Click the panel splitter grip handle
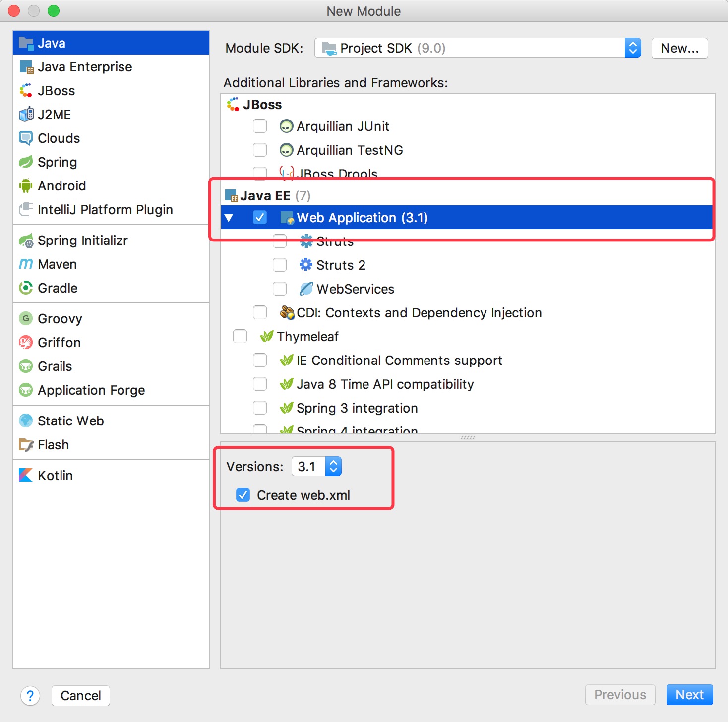This screenshot has width=728, height=722. click(468, 438)
